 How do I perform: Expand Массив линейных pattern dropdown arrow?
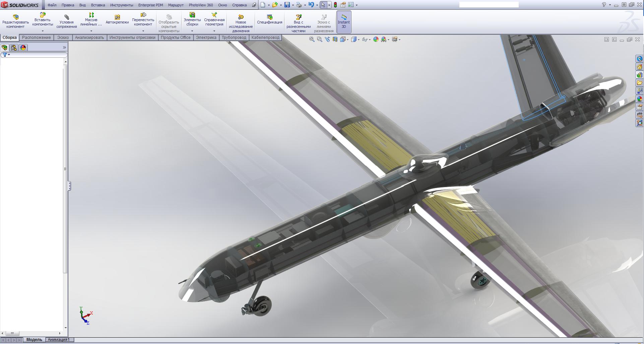point(91,31)
